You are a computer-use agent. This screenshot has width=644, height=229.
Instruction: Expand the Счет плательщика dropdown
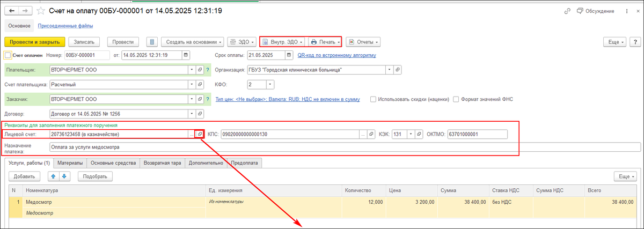coord(192,84)
